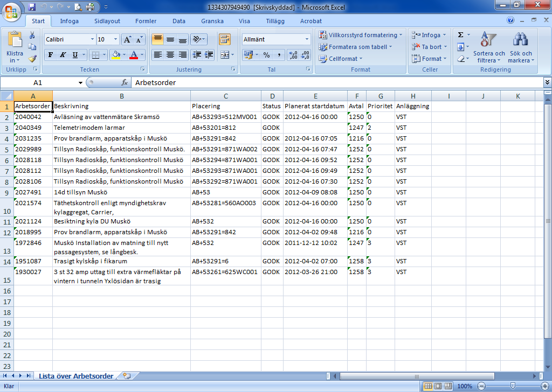Image resolution: width=552 pixels, height=392 pixels.
Task: Open the Calibri font name dropdown
Action: point(92,39)
